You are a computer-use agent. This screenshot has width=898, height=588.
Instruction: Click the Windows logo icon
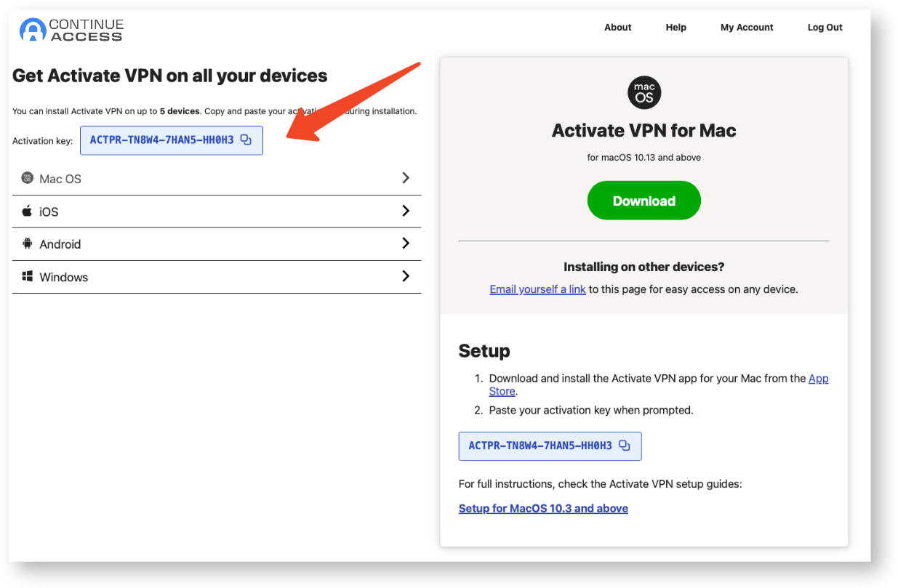click(28, 277)
